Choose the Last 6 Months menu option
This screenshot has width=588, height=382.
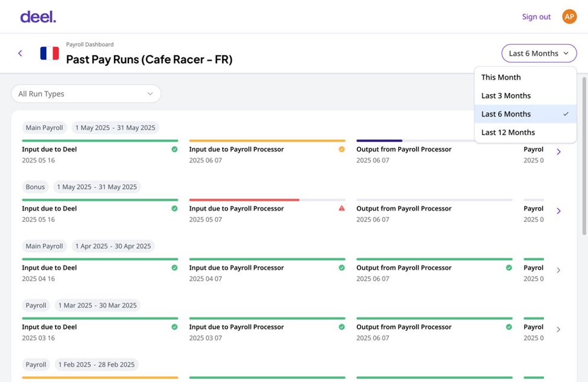pos(525,114)
